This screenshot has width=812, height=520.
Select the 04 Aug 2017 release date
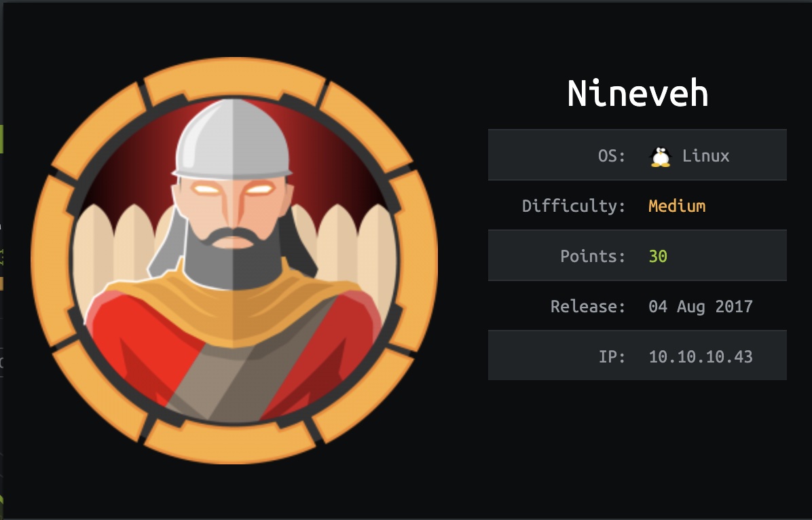701,307
